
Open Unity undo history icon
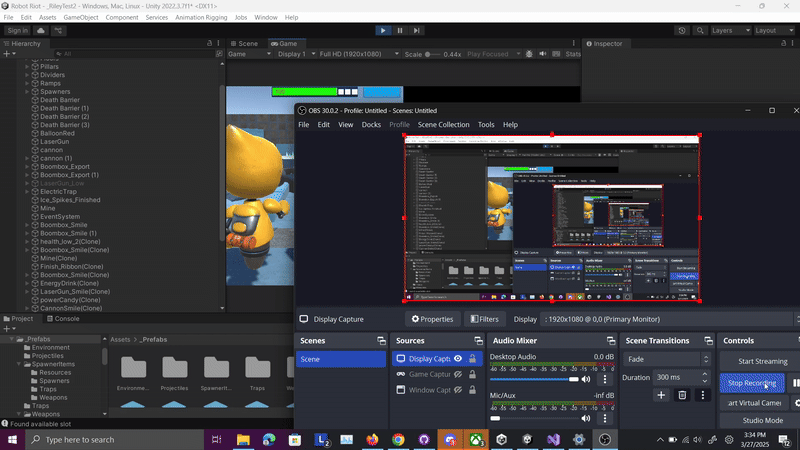[x=682, y=31]
